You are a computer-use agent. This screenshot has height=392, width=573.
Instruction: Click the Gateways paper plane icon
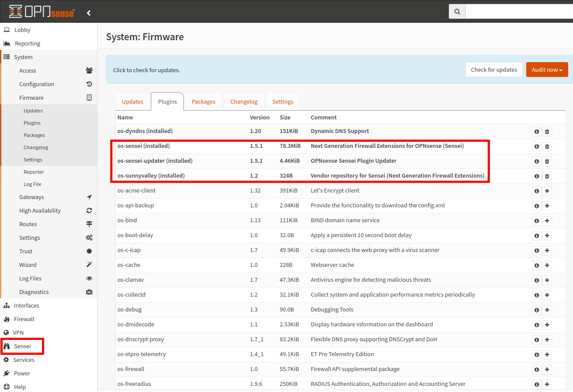tap(89, 197)
